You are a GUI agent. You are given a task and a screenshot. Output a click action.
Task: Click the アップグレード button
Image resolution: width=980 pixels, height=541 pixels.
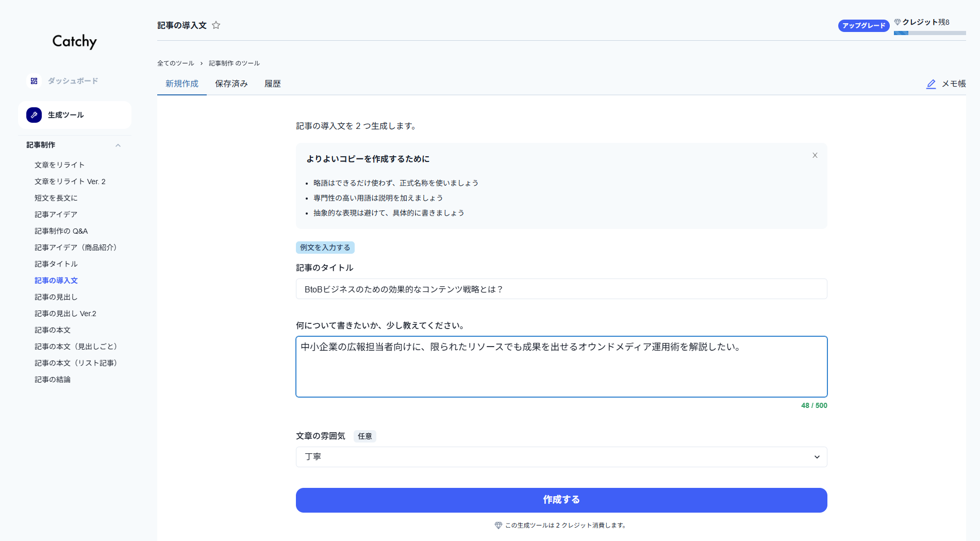click(x=863, y=26)
